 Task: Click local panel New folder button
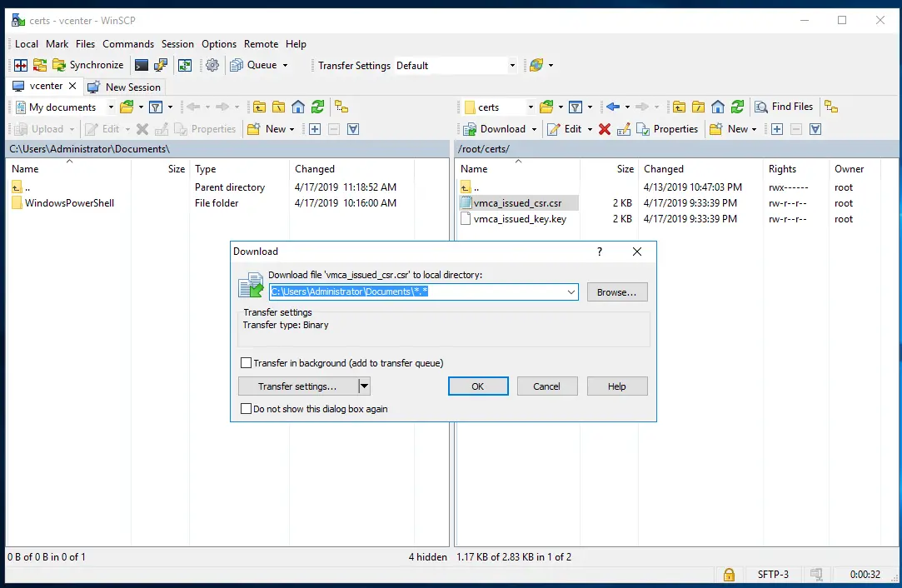271,129
